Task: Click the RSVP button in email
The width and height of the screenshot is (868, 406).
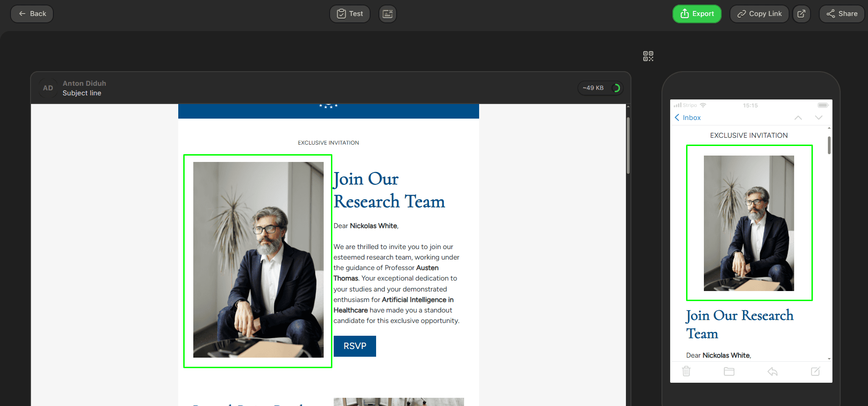Action: click(355, 346)
